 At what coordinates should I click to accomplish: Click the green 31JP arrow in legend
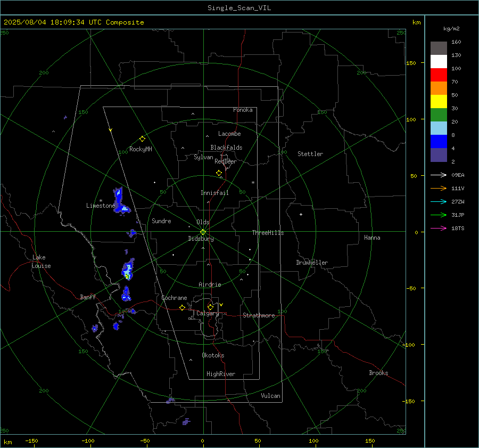click(x=439, y=215)
